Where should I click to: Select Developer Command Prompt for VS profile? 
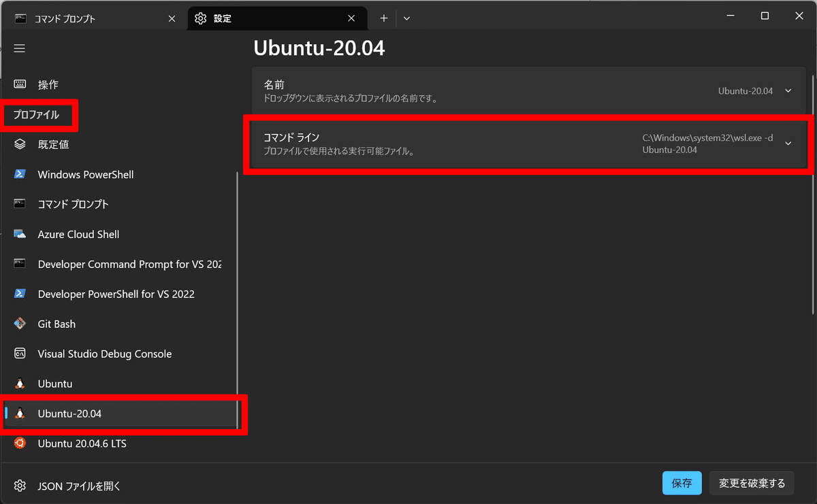119,264
